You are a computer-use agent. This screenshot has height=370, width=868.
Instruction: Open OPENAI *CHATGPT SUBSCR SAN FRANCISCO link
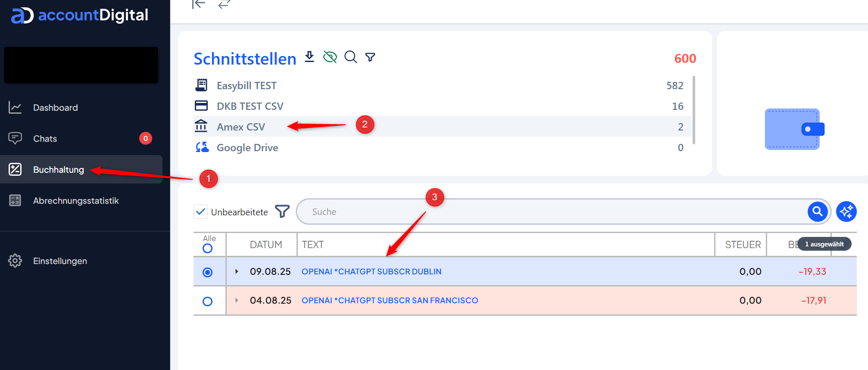tap(390, 300)
